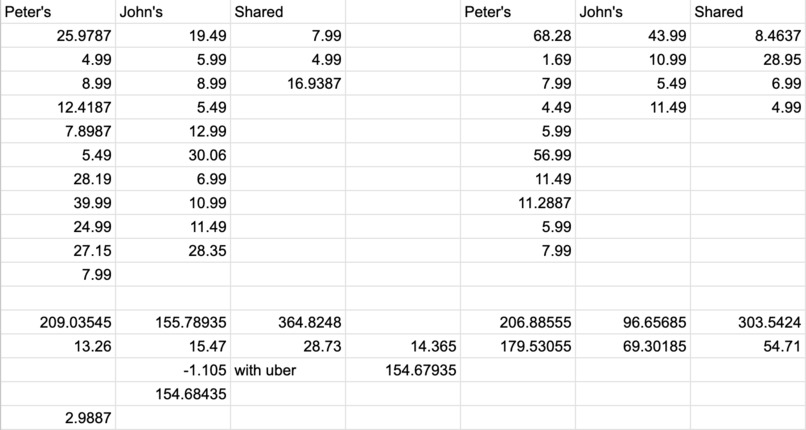Click the cell containing 56.99
Screen dimensions: 806x430
click(518, 155)
